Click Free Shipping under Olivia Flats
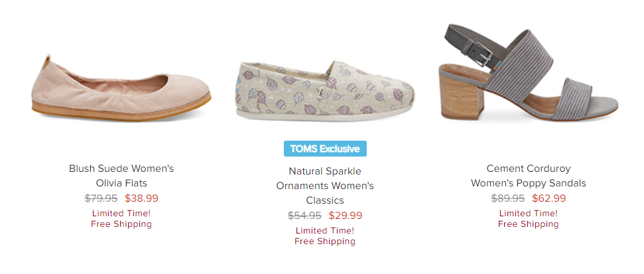 point(121,224)
